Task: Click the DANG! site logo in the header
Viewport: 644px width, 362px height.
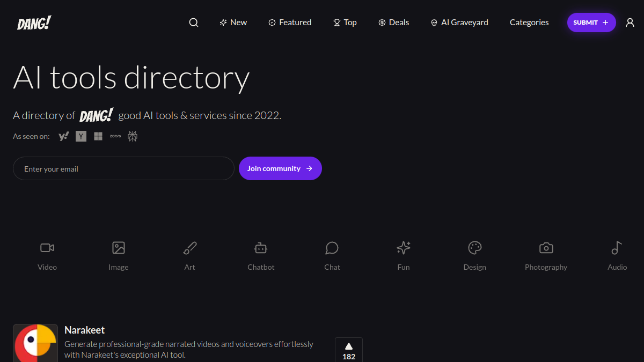Action: point(34,23)
